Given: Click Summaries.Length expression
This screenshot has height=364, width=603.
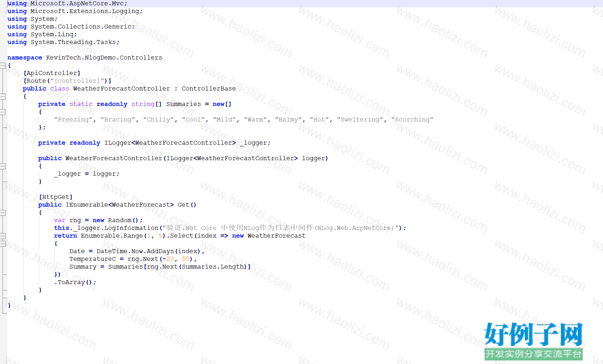Looking at the screenshot, I should click(213, 267).
